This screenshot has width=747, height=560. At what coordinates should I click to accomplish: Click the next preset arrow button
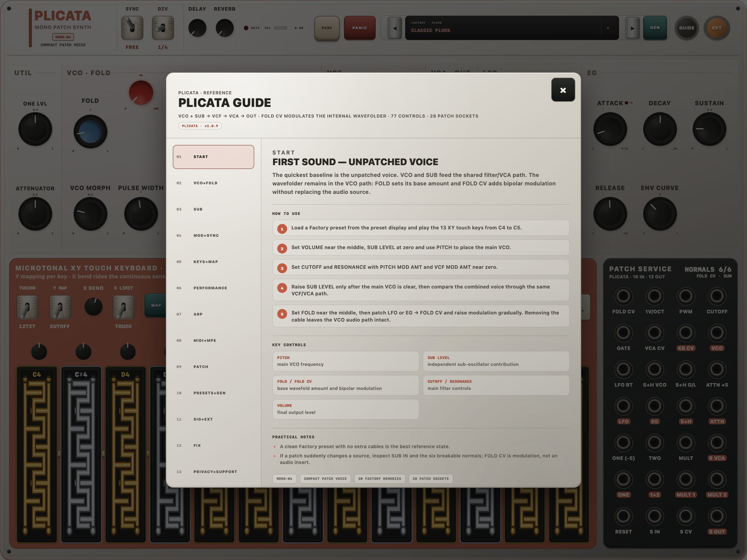click(632, 28)
